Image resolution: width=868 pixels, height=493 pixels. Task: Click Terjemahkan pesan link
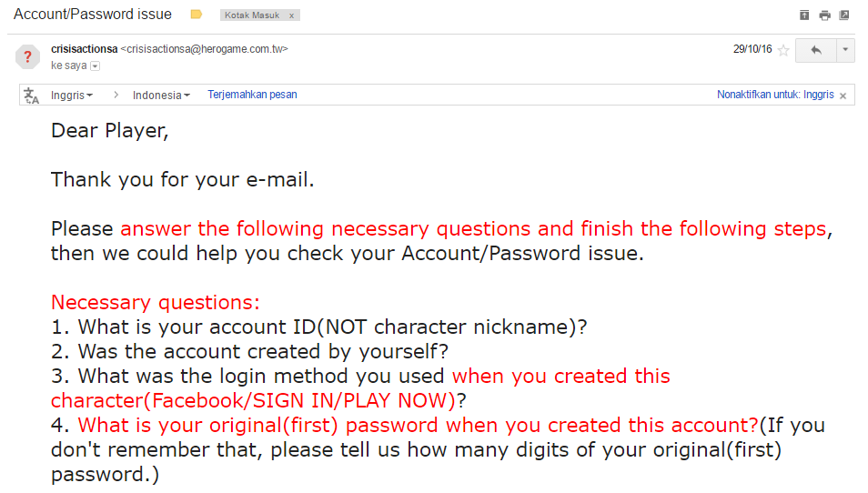(252, 95)
